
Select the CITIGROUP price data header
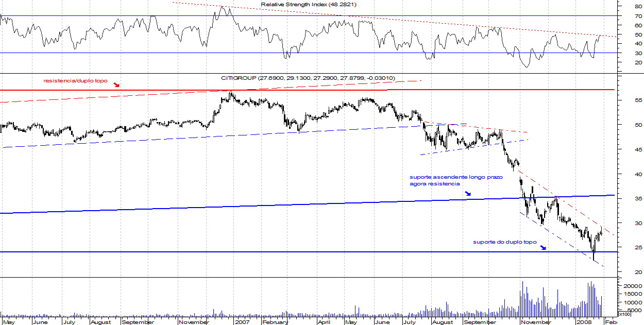coord(308,78)
